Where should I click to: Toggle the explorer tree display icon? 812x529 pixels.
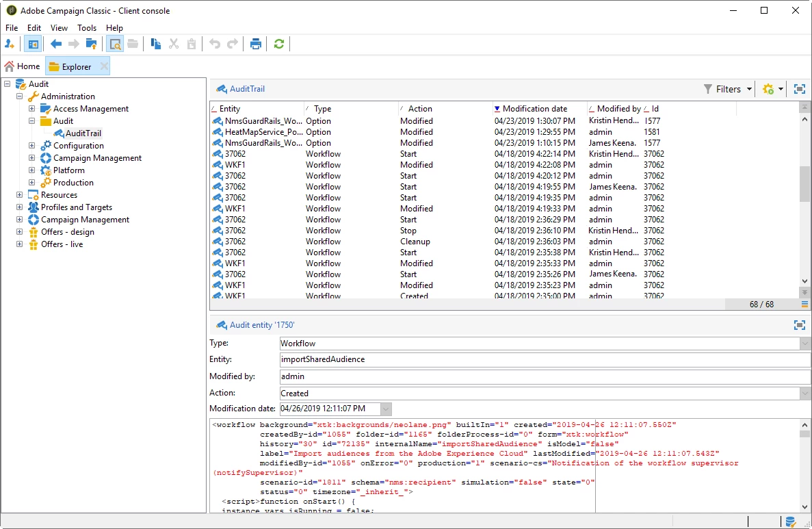pos(33,44)
